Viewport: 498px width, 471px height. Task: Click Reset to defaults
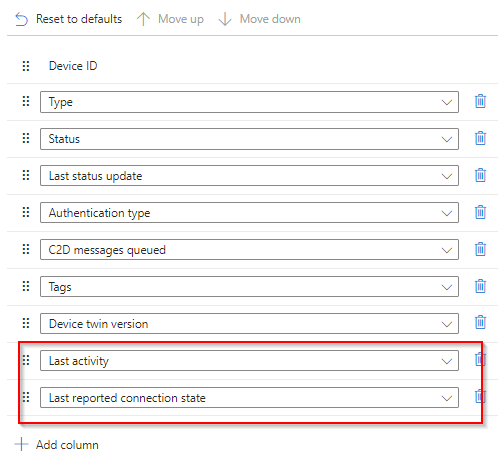point(69,19)
